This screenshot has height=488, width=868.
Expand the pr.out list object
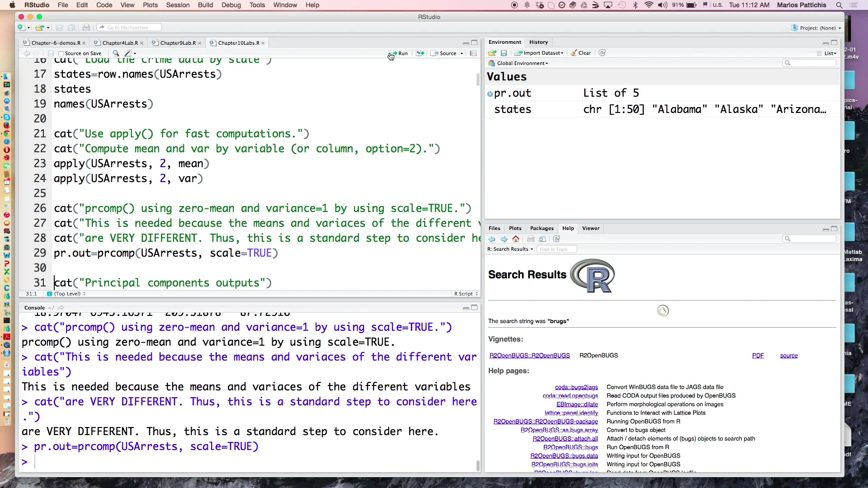(490, 94)
